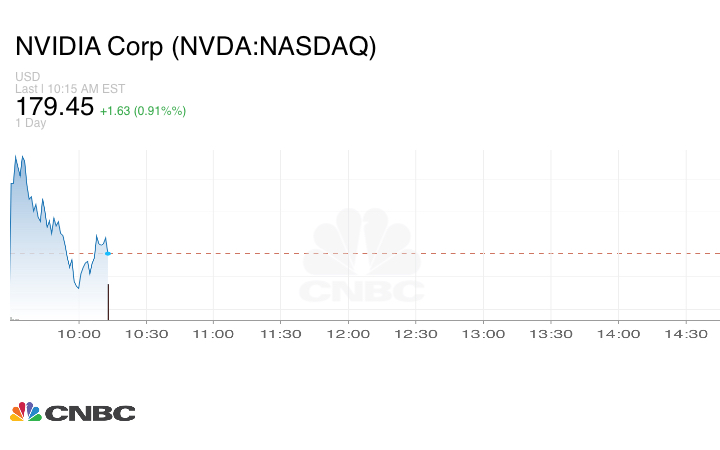Click the 10:30 time axis label
Screen dimensions: 720x450
(146, 334)
